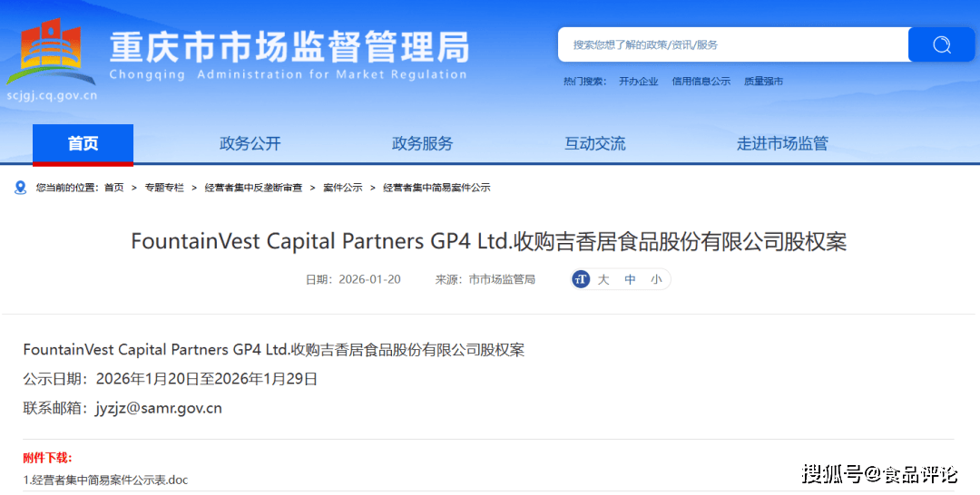Download attachment 经营者集中简易案件公示表.doc

105,480
